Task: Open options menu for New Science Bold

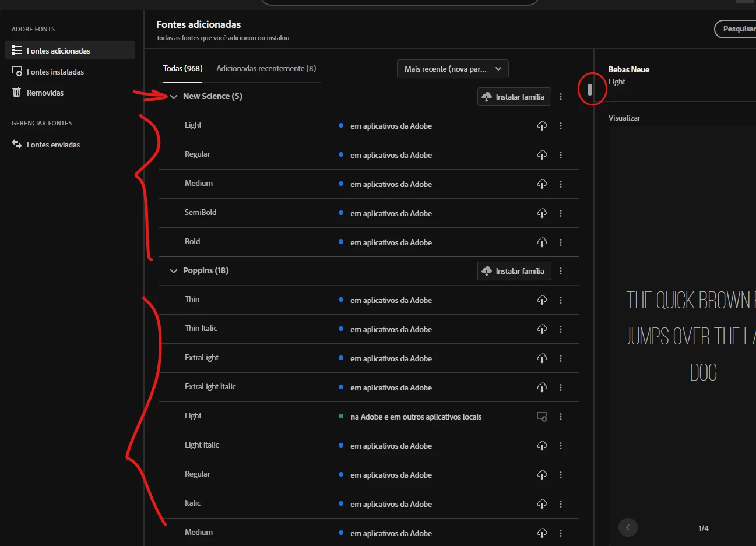Action: pyautogui.click(x=561, y=242)
